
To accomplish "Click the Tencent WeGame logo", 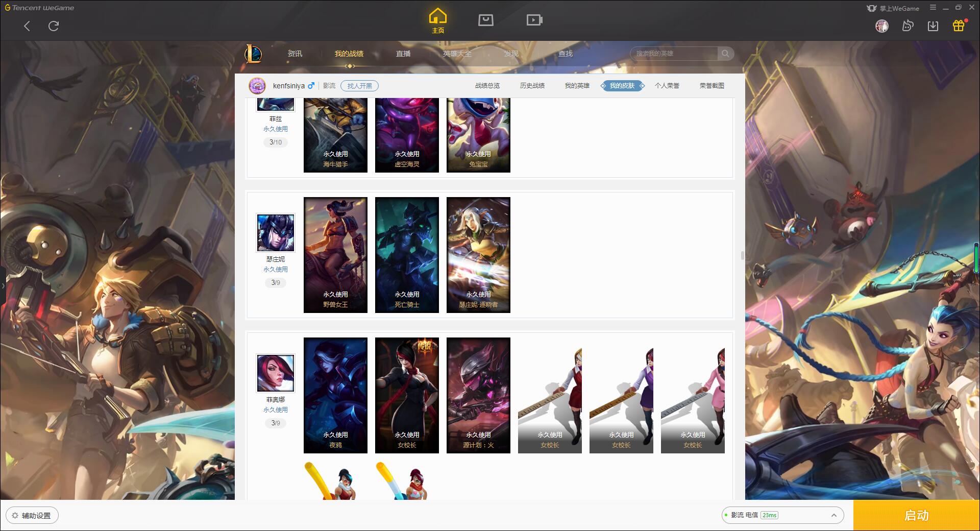I will point(39,8).
